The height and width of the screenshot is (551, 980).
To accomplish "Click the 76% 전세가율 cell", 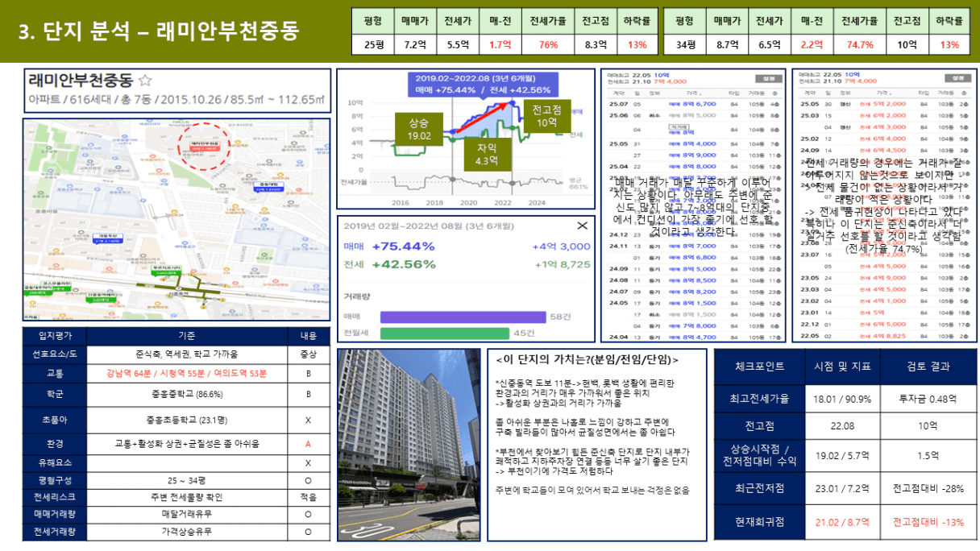I will pos(549,45).
